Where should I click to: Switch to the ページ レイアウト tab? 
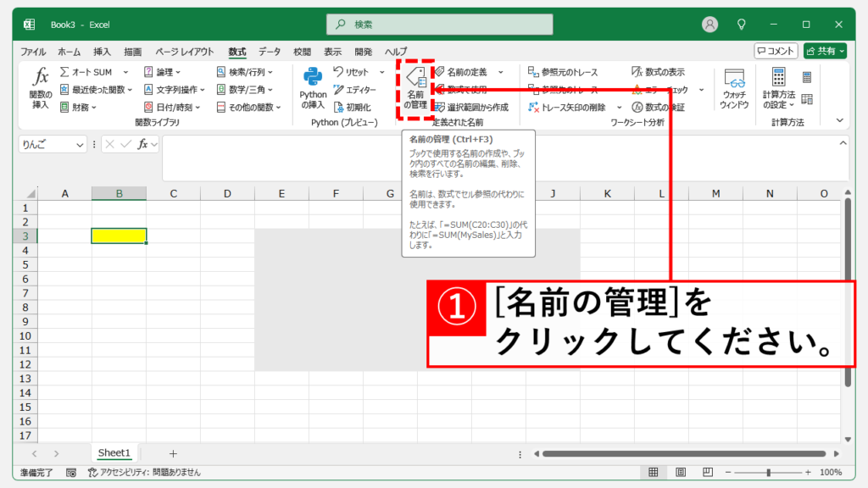(185, 52)
